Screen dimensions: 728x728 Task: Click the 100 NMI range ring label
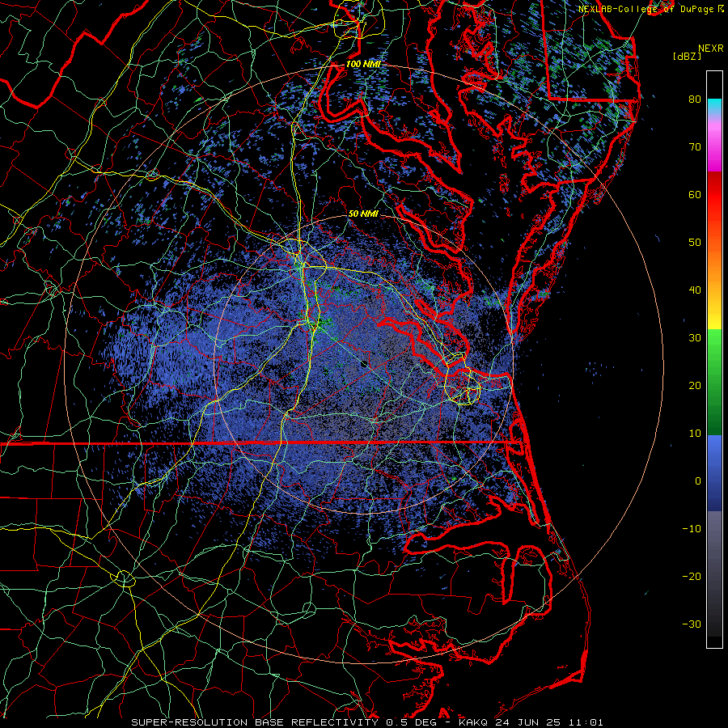(x=363, y=64)
